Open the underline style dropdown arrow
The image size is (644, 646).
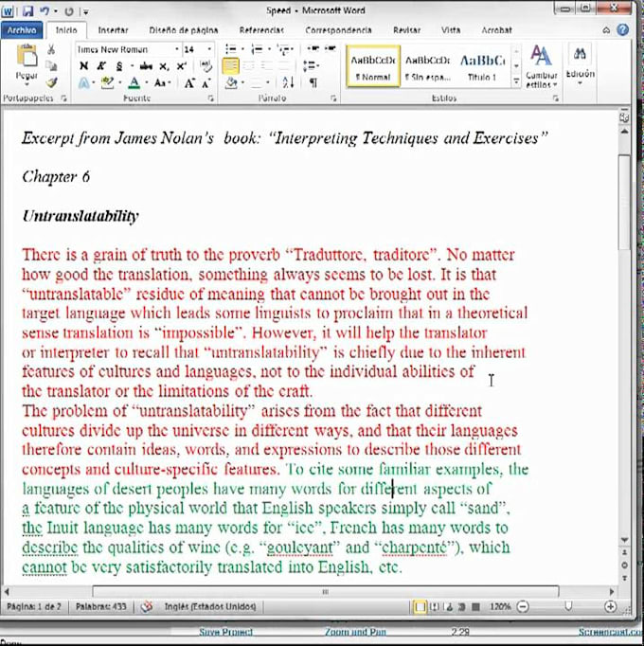[x=132, y=66]
